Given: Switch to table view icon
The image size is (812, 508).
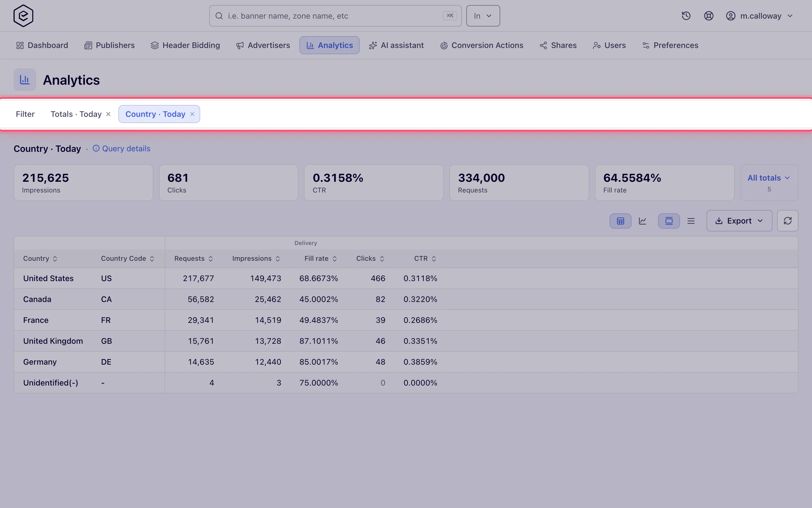Looking at the screenshot, I should click(x=620, y=221).
